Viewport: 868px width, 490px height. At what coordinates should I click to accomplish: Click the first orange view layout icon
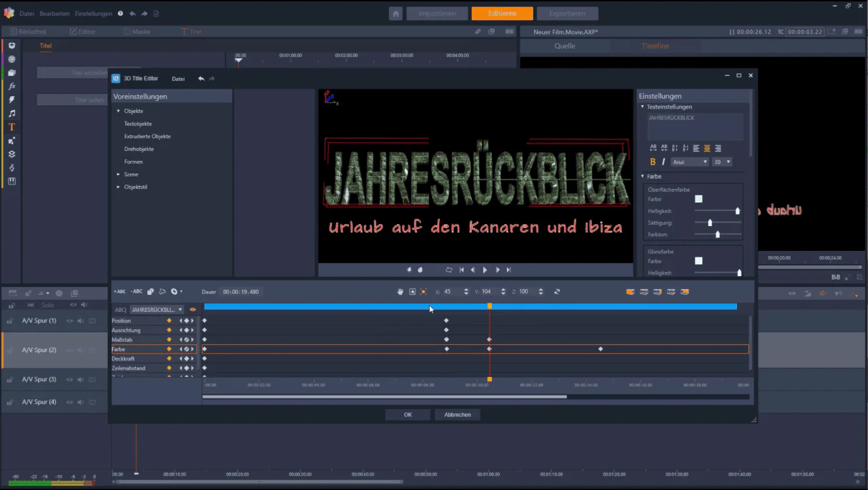pyautogui.click(x=630, y=292)
